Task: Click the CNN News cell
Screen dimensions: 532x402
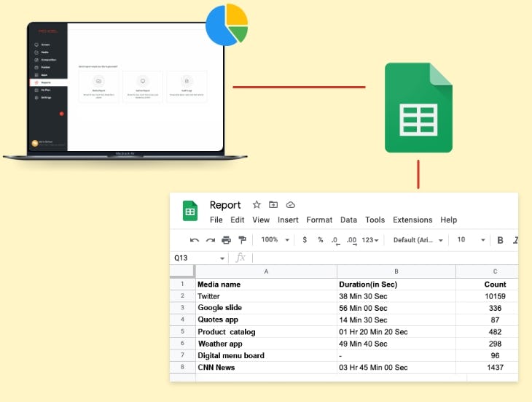Action: pyautogui.click(x=266, y=367)
